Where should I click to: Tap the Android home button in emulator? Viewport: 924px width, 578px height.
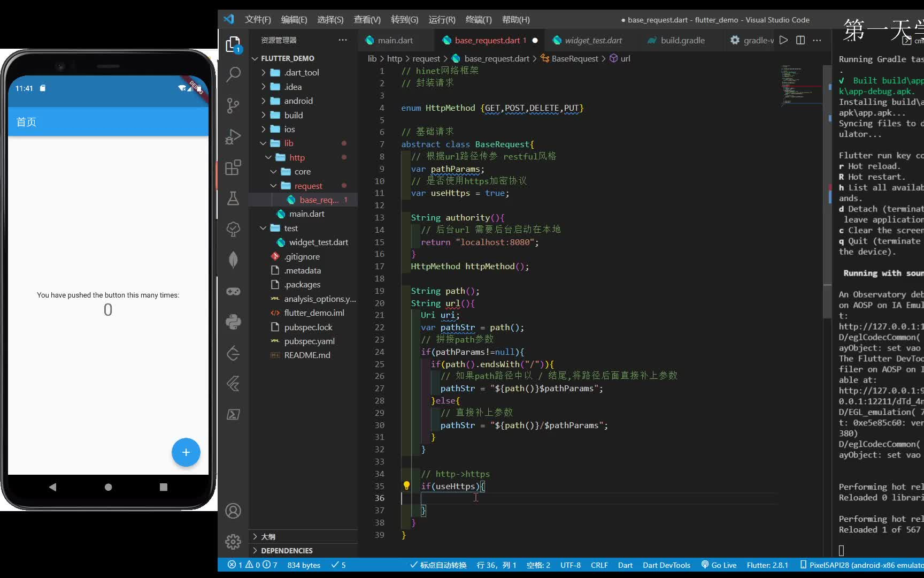(x=109, y=487)
